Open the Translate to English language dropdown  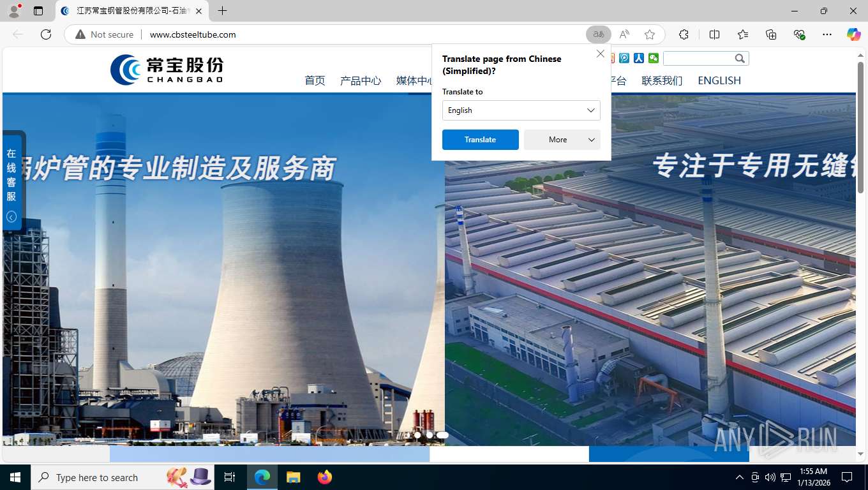pos(521,110)
